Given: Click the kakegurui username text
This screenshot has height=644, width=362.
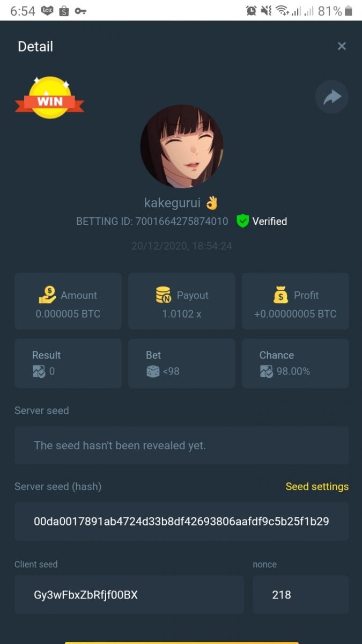Looking at the screenshot, I should click(x=172, y=203).
